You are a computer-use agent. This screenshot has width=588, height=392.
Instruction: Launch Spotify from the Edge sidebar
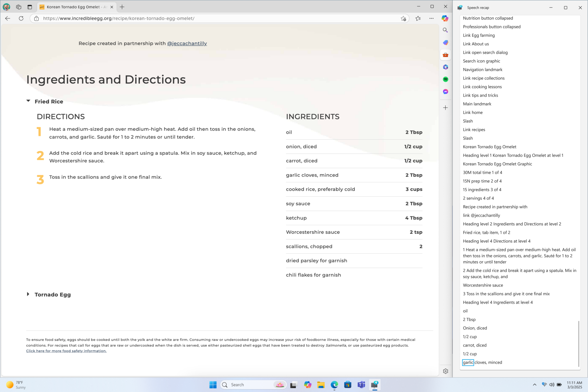tap(445, 79)
